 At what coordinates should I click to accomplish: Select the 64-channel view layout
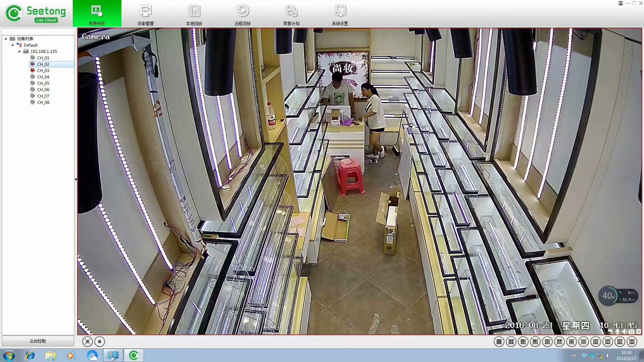pyautogui.click(x=632, y=342)
